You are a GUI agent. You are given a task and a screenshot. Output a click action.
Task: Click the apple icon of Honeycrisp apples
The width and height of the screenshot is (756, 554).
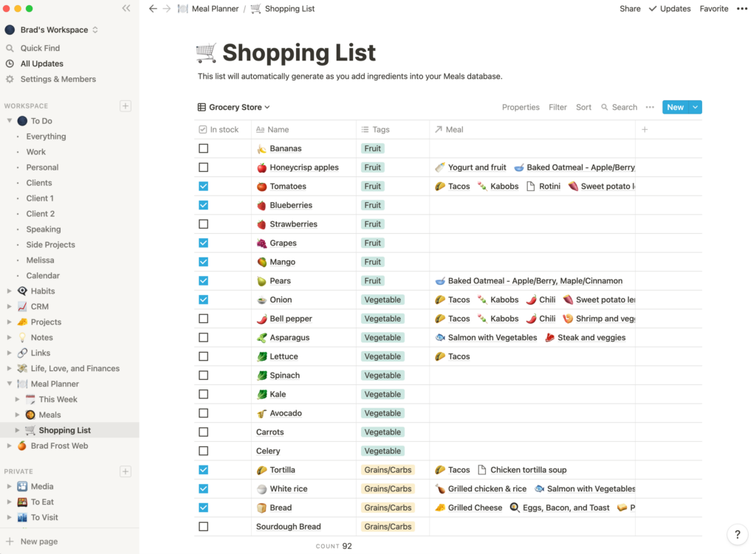click(261, 167)
